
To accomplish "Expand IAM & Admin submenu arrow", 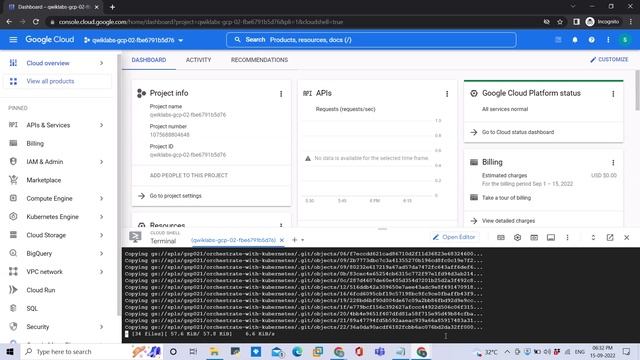I will tap(101, 162).
